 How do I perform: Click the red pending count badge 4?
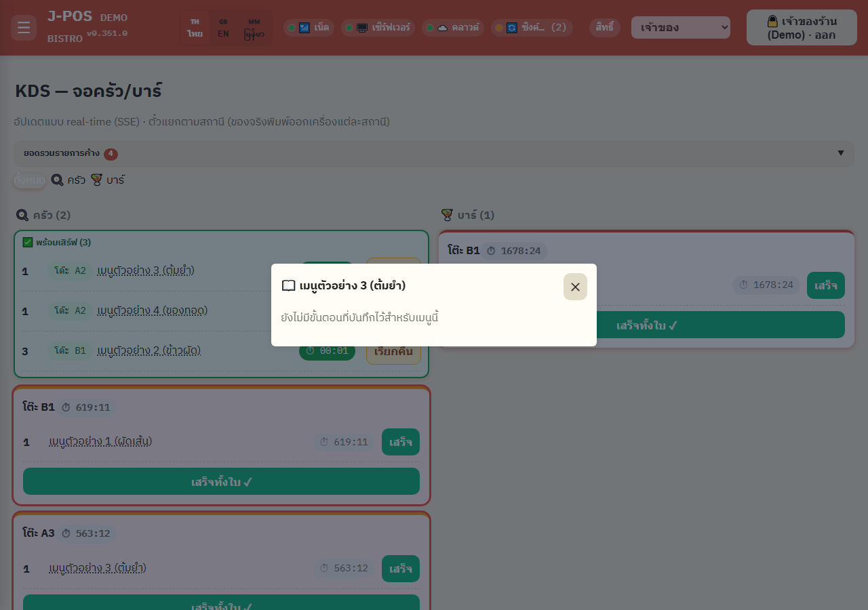pyautogui.click(x=111, y=154)
